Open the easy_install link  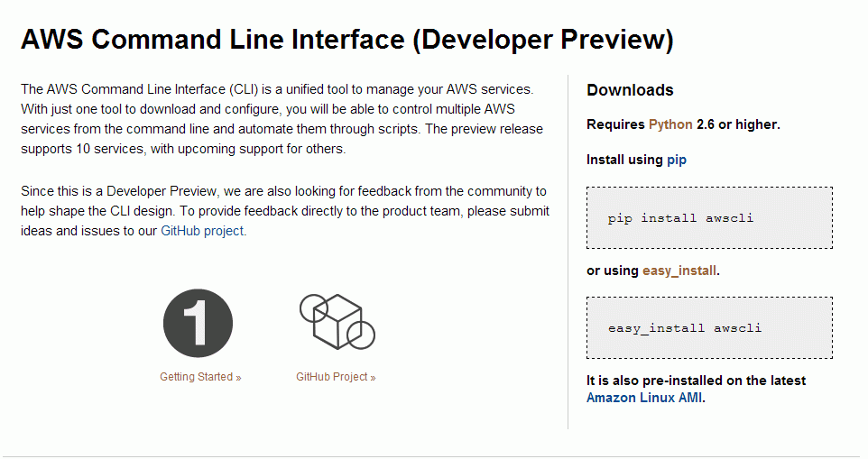[x=679, y=271]
